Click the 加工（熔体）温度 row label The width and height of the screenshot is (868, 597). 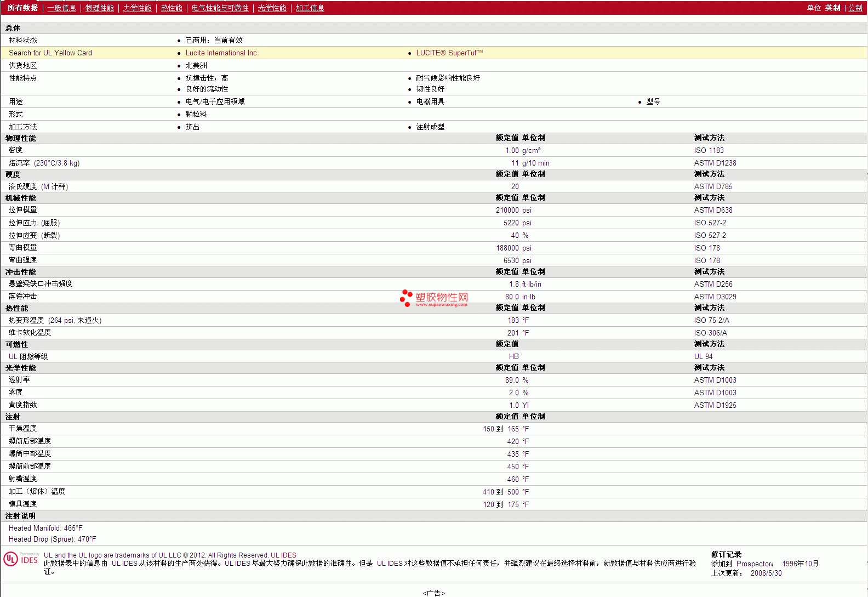[x=37, y=491]
